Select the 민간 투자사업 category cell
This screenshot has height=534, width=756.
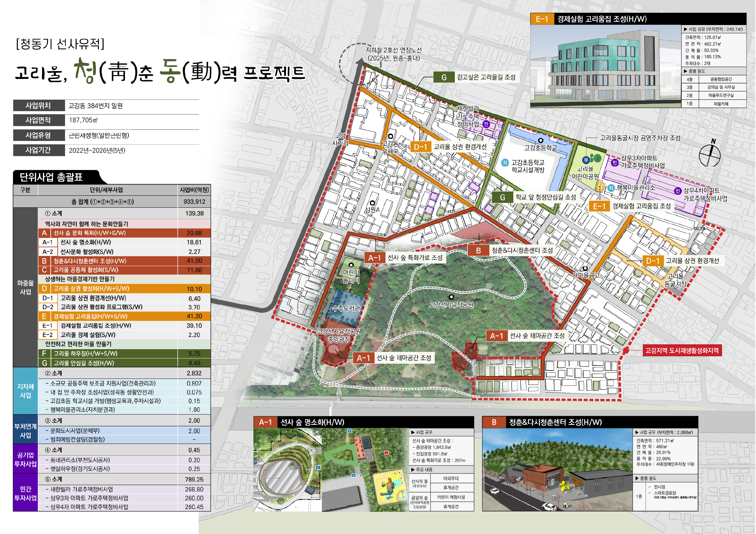(25, 493)
